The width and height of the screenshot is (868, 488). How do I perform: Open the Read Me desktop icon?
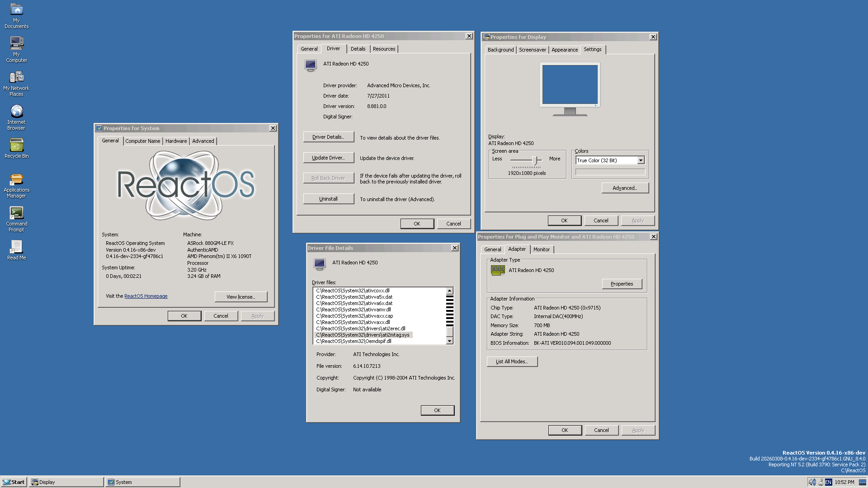point(16,247)
